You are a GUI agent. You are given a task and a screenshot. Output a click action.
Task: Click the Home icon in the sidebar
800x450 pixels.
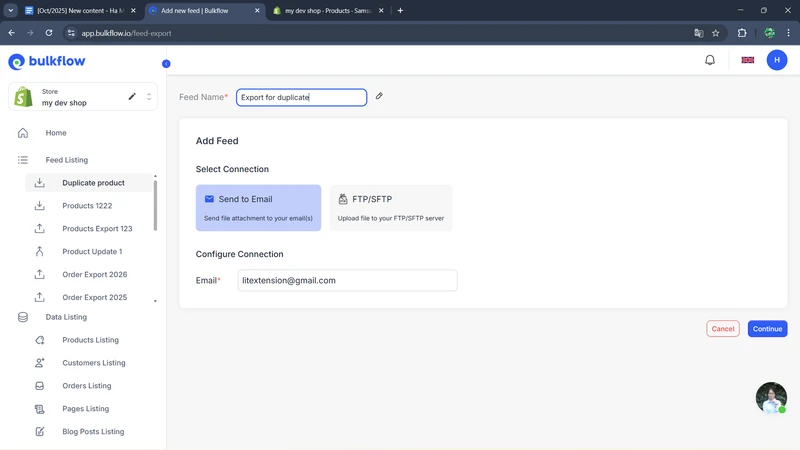(23, 133)
